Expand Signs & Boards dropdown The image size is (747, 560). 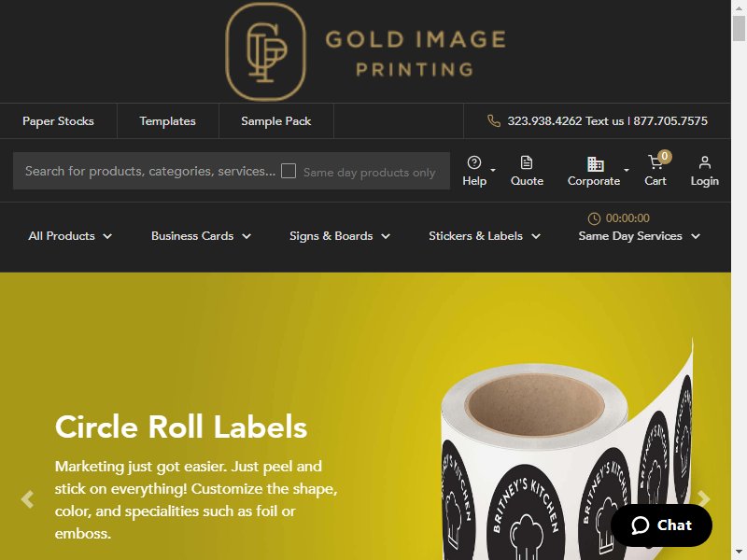(x=340, y=236)
